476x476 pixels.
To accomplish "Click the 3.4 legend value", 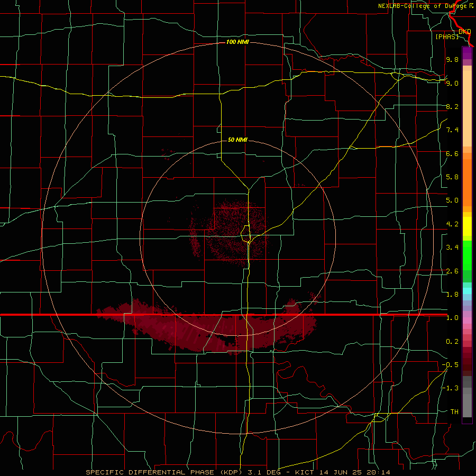I will coord(452,248).
